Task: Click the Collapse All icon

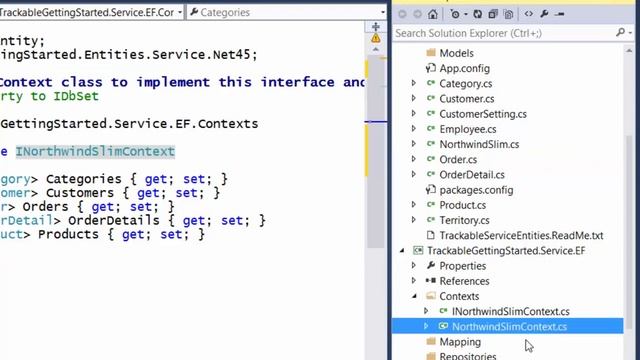Action: click(x=493, y=14)
